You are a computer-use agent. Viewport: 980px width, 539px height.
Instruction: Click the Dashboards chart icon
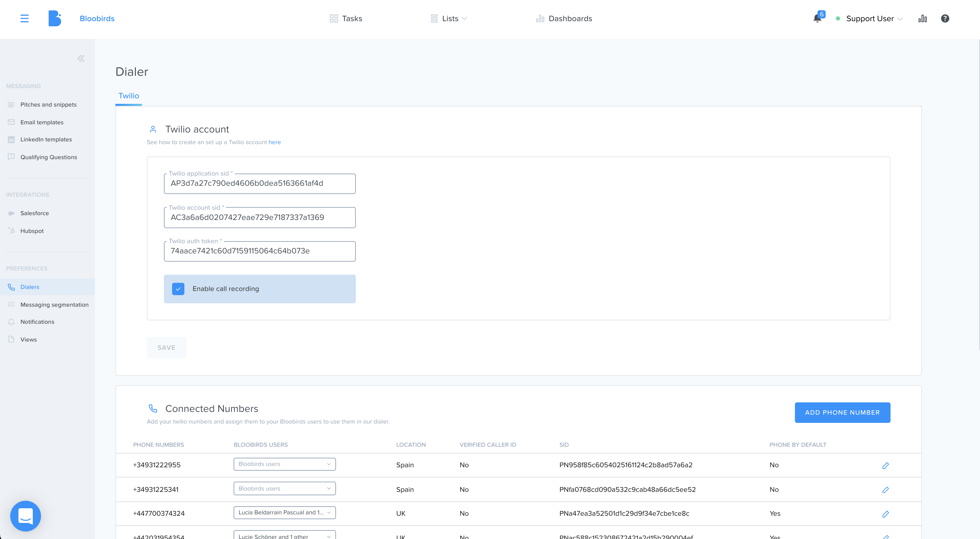(x=540, y=18)
